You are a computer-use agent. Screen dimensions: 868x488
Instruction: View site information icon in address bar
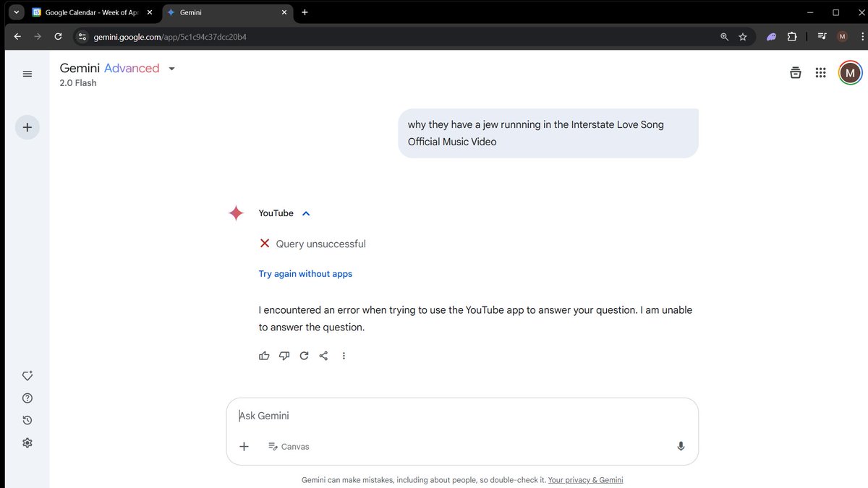(x=82, y=37)
